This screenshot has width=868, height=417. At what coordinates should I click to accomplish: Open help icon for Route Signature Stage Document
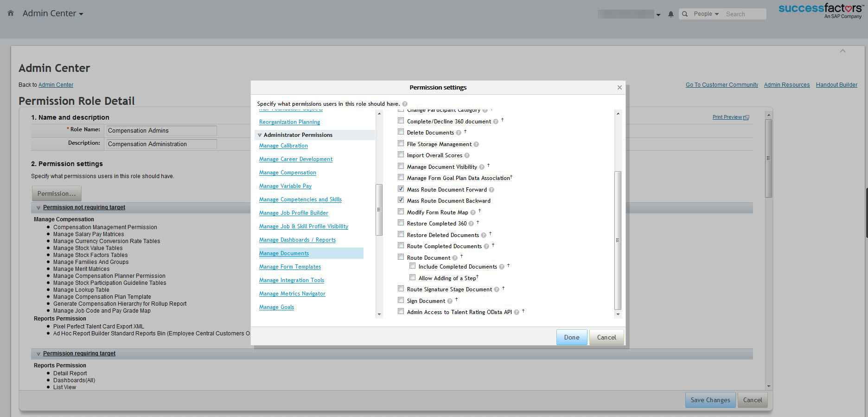point(497,289)
